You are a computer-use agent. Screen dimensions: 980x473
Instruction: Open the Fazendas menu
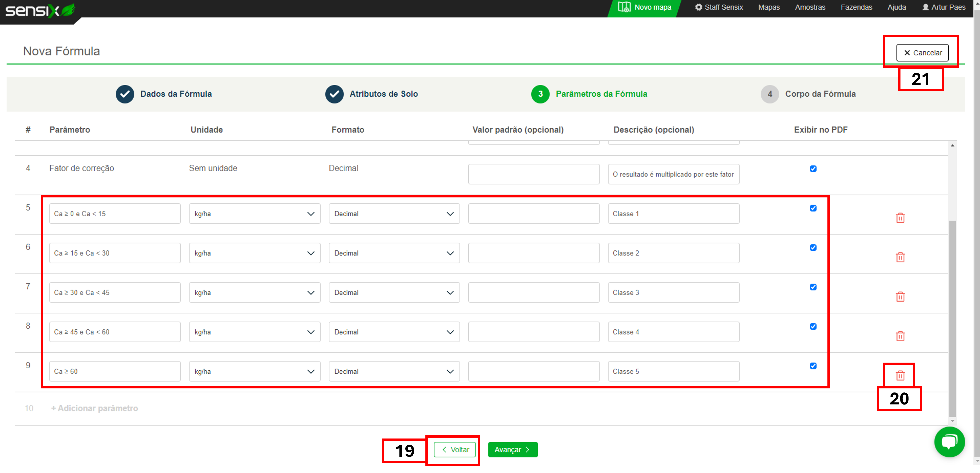click(x=856, y=7)
